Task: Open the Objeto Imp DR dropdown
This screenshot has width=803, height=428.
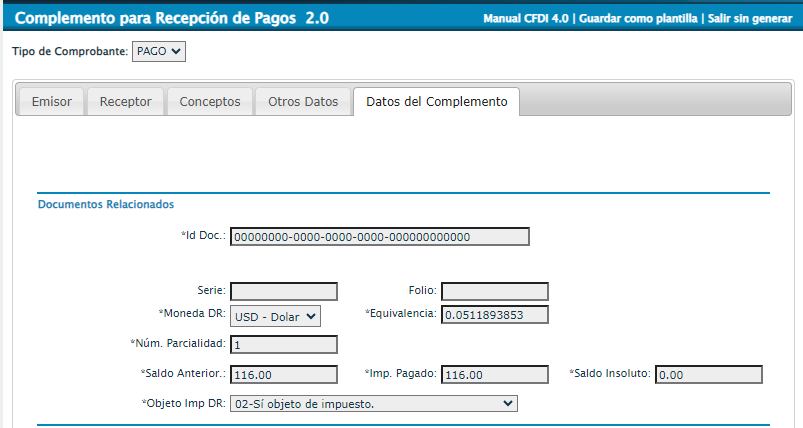Action: 373,403
